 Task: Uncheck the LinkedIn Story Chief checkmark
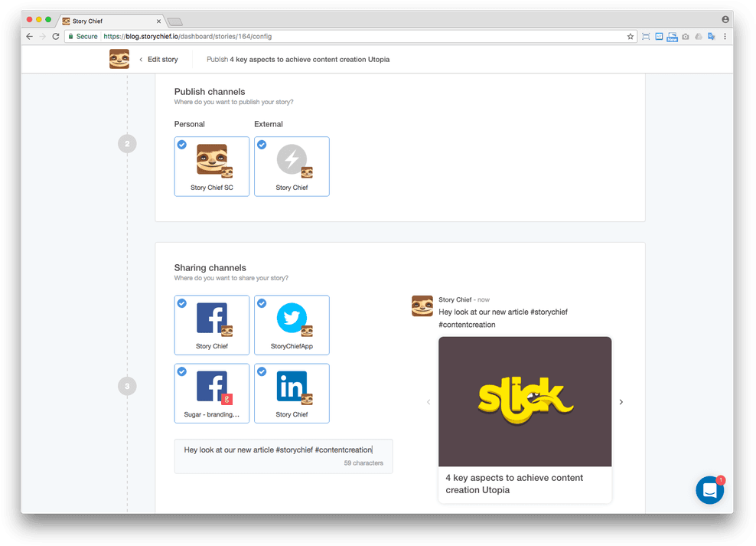[x=262, y=371]
